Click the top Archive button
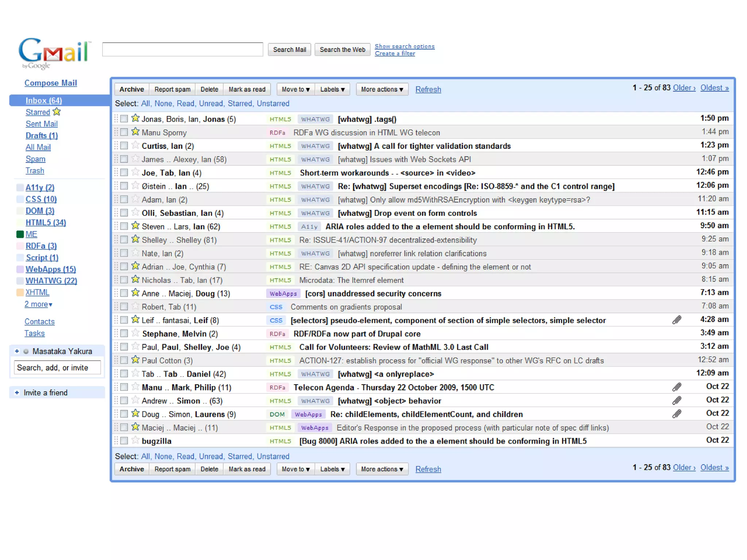Screen dimensions: 747x560 tap(132, 89)
